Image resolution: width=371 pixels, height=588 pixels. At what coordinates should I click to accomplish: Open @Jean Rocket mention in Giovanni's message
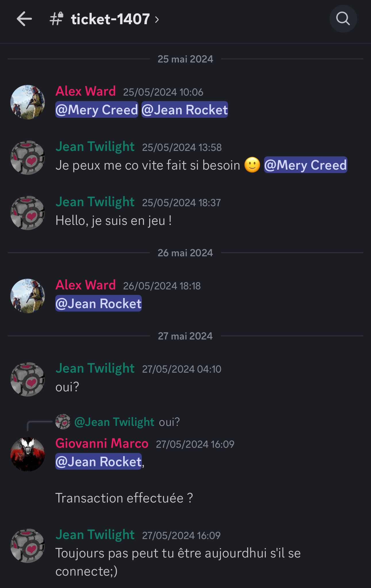coord(98,462)
